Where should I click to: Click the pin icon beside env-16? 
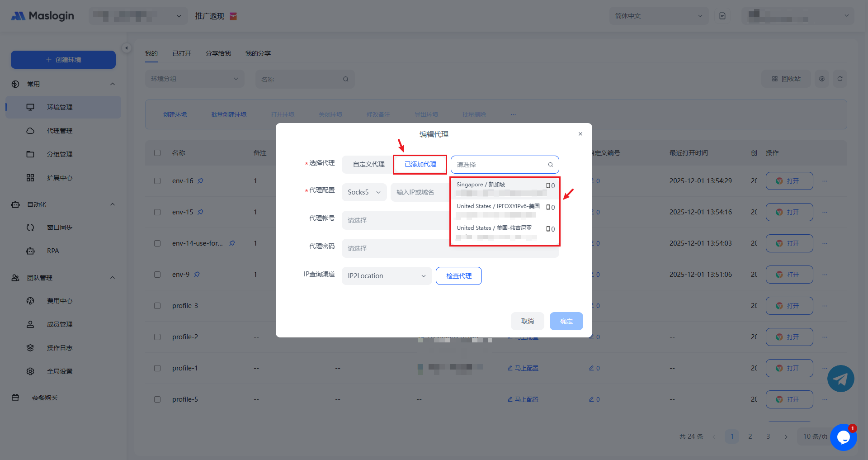[x=200, y=181]
